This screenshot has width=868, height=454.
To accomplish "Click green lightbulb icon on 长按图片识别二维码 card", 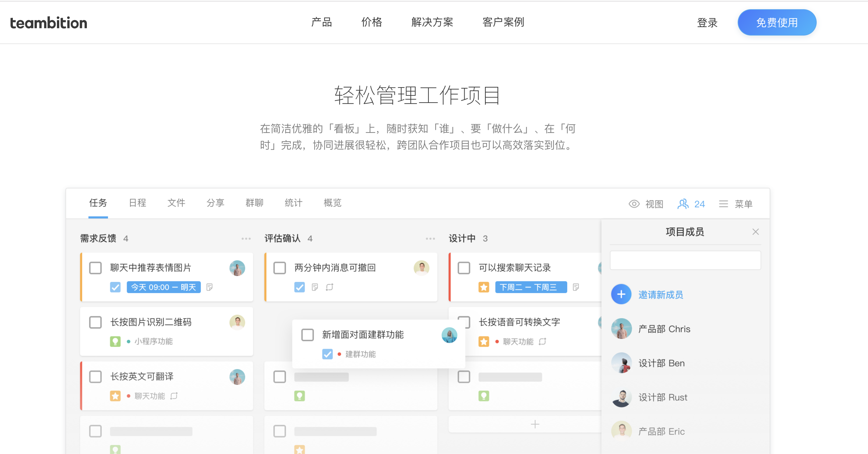I will pos(115,341).
